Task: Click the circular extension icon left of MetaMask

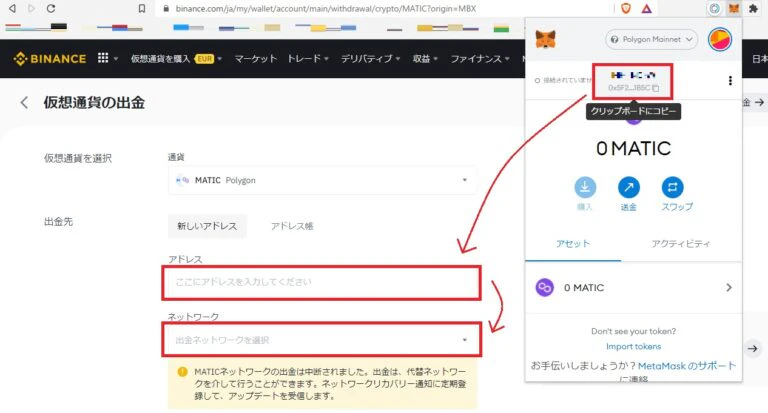Action: click(x=715, y=8)
